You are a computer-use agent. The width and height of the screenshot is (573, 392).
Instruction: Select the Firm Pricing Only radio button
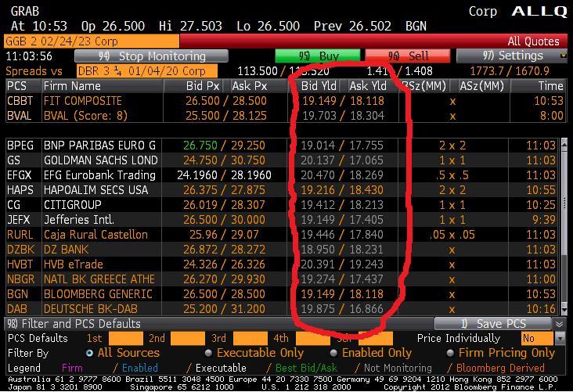450,353
